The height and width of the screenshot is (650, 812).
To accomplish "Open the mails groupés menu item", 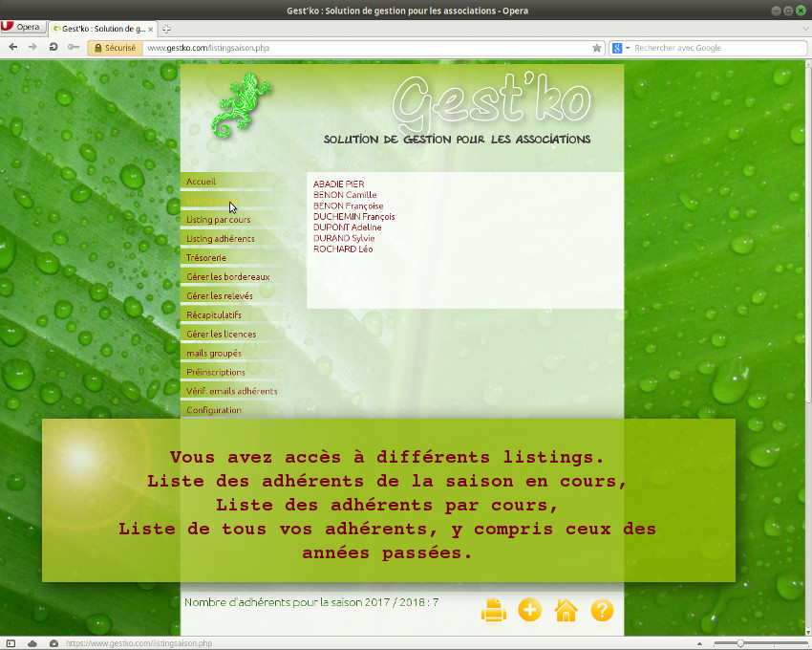I will pyautogui.click(x=214, y=353).
